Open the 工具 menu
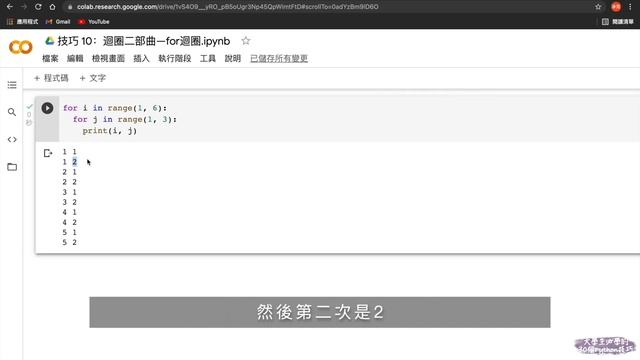The image size is (640, 360). pyautogui.click(x=208, y=58)
